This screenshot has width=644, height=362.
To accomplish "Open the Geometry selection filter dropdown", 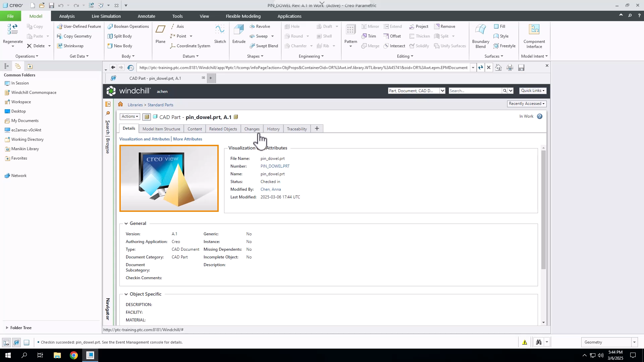I will 634,342.
